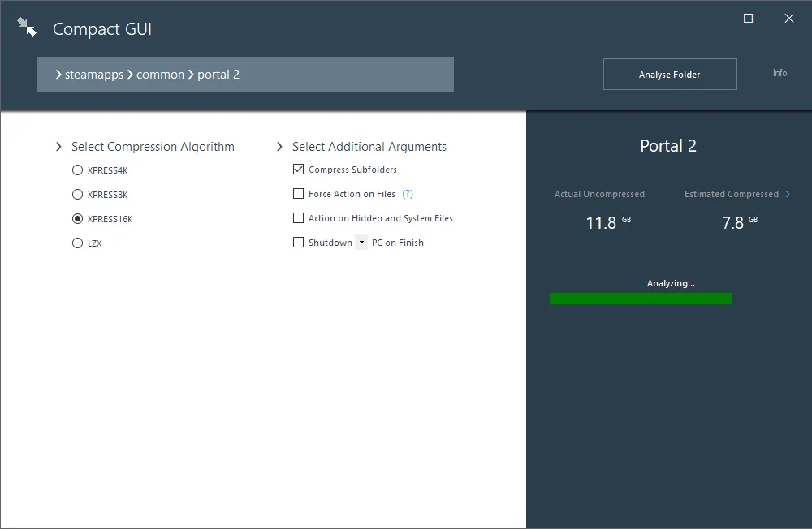
Task: Click the portal 2 path segment
Action: (218, 75)
